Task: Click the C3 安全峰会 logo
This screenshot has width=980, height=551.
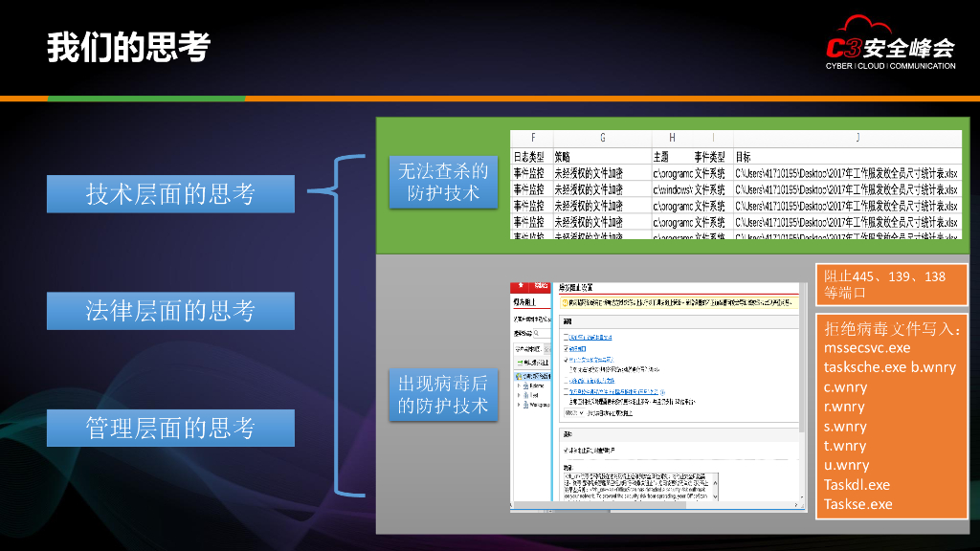Action: pos(889,49)
